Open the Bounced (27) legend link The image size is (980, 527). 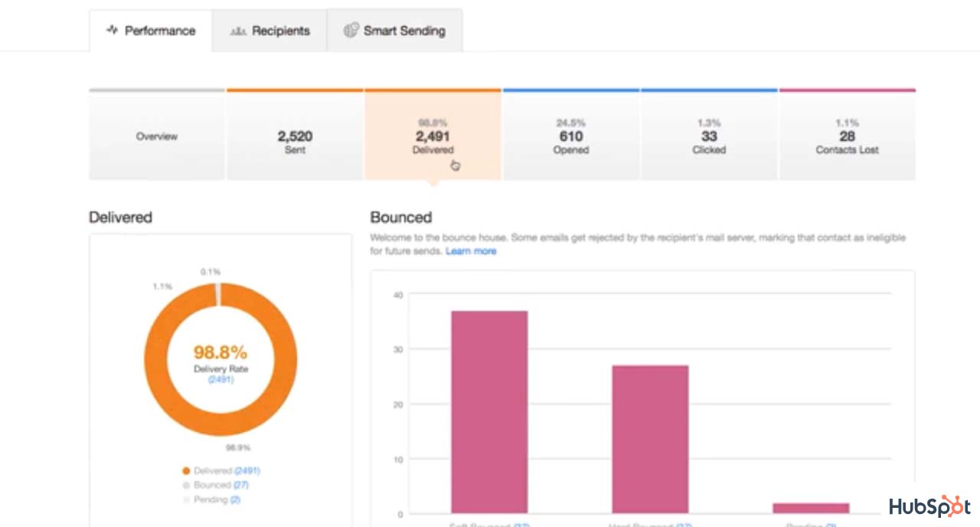241,486
